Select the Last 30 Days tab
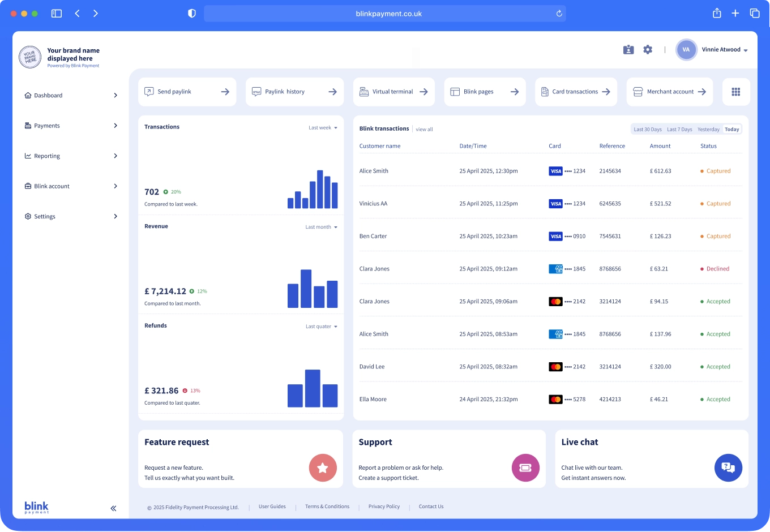This screenshot has width=770, height=532. tap(648, 130)
